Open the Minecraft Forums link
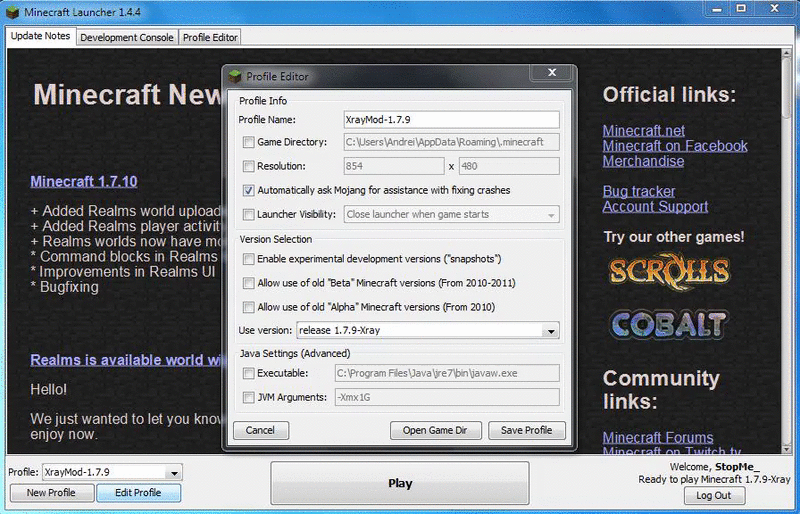 point(658,438)
